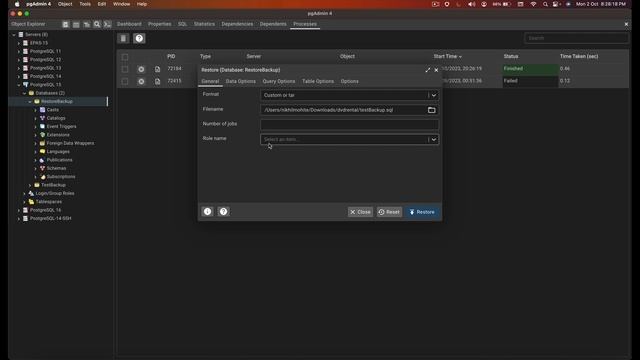Open the Statistics tab
Image resolution: width=640 pixels, height=360 pixels.
(204, 24)
